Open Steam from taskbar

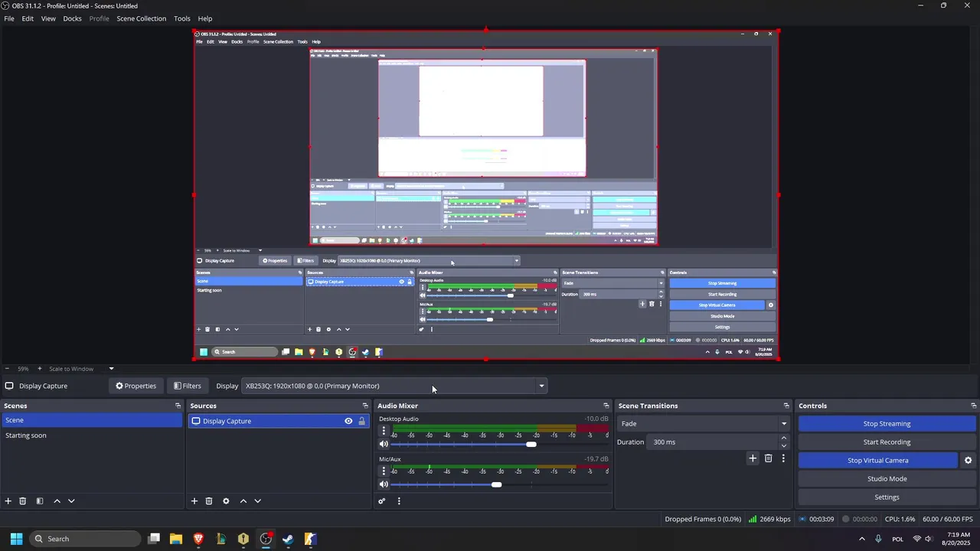coord(288,539)
